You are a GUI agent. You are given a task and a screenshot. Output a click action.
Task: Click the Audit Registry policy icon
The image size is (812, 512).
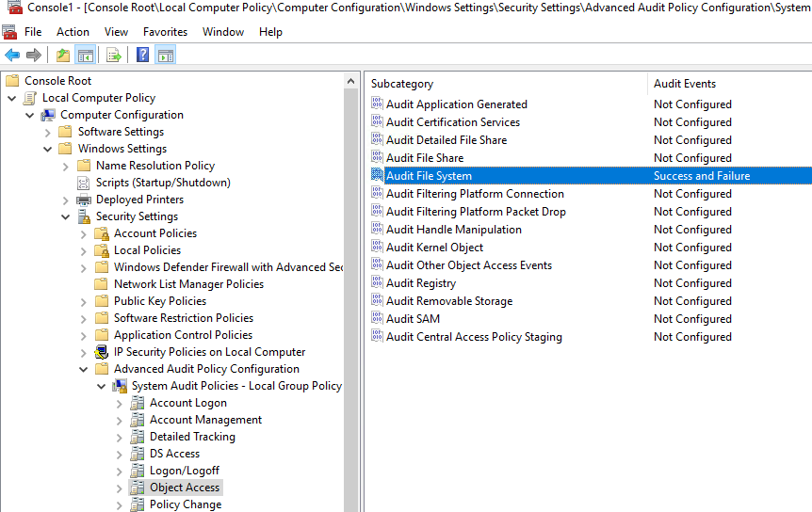(x=377, y=283)
